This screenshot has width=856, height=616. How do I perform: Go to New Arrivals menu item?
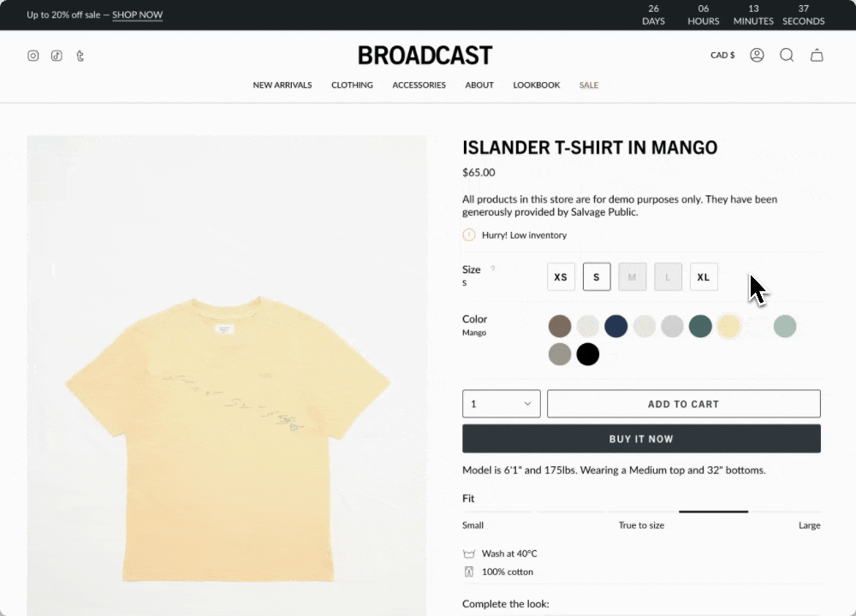282,85
